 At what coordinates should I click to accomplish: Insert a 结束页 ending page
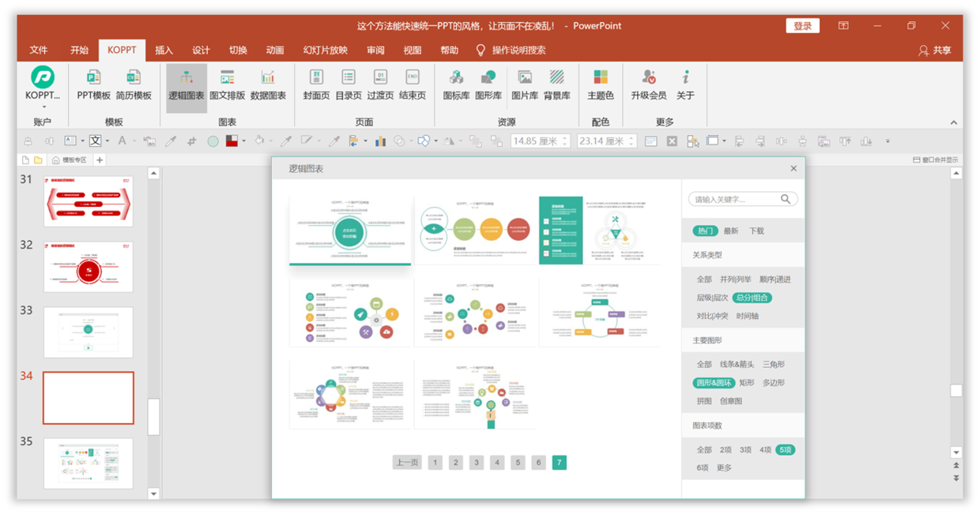[x=412, y=85]
